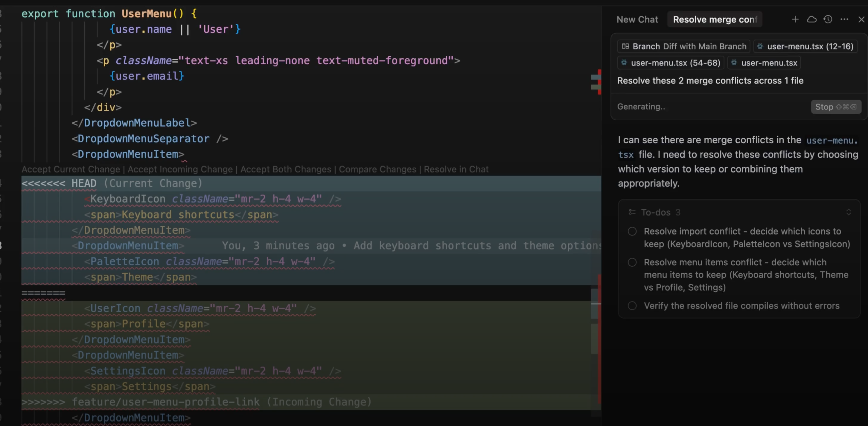Click the user-menu.tsx (54-68) context chip

[671, 63]
